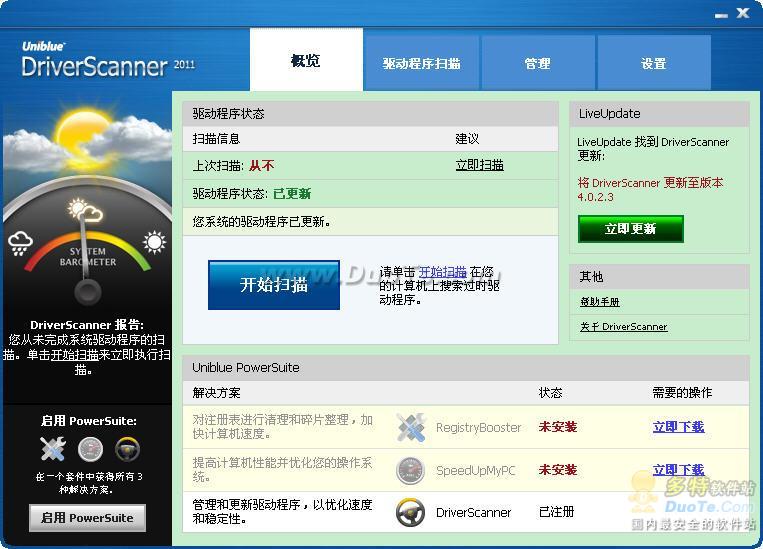763x549 pixels.
Task: Click the rain cloud barometer icon
Action: click(20, 243)
